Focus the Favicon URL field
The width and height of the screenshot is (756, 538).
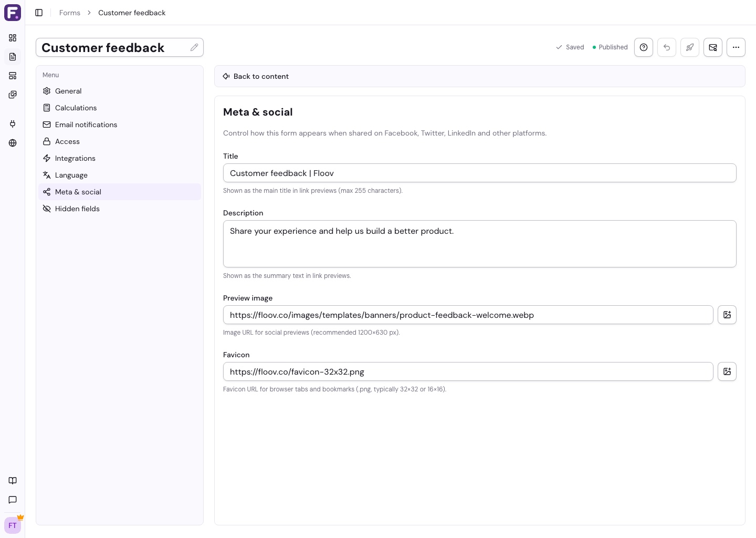468,371
